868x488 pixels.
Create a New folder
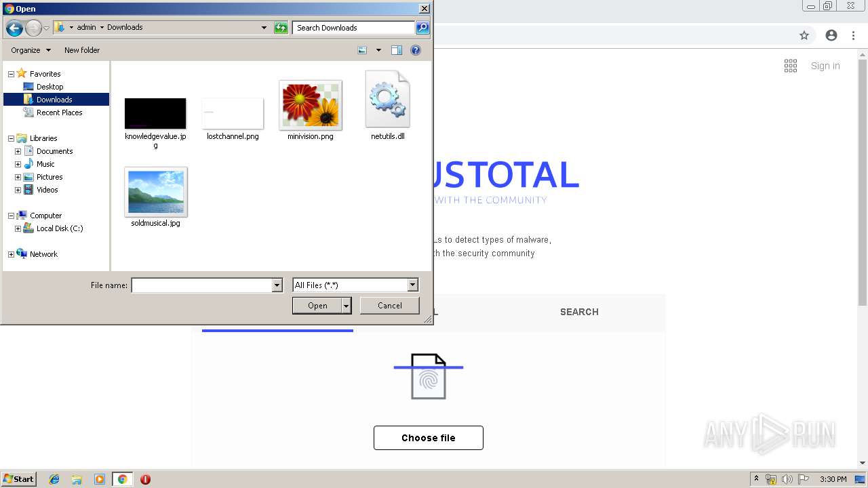(x=82, y=50)
